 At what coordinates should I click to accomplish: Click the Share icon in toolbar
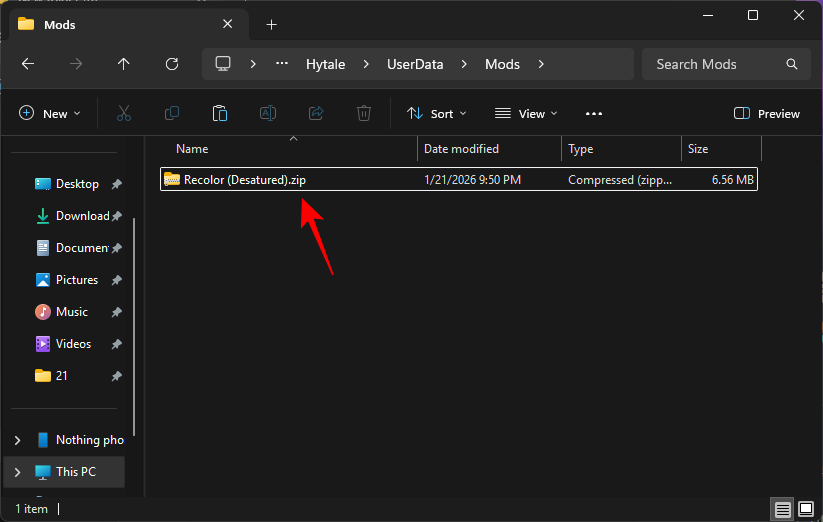pos(316,114)
